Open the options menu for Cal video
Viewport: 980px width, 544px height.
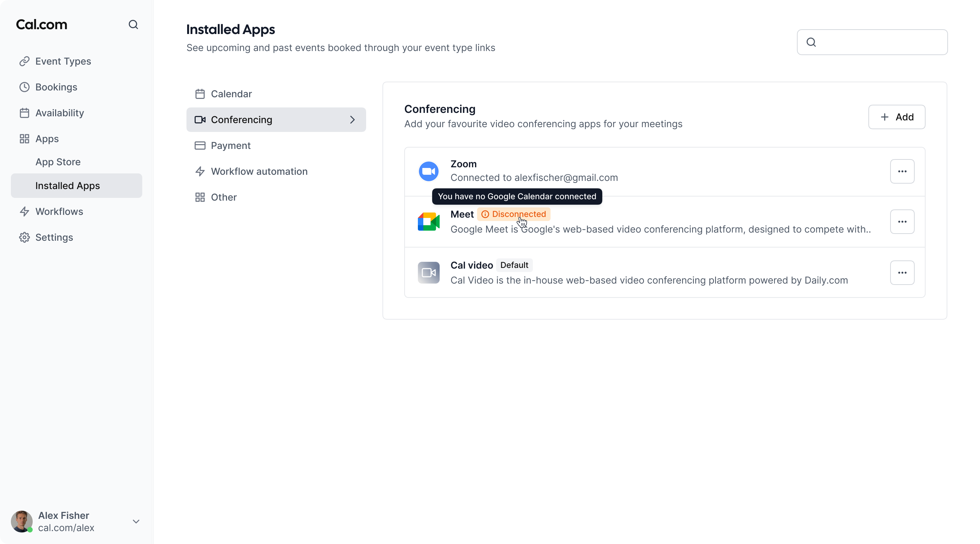tap(902, 273)
